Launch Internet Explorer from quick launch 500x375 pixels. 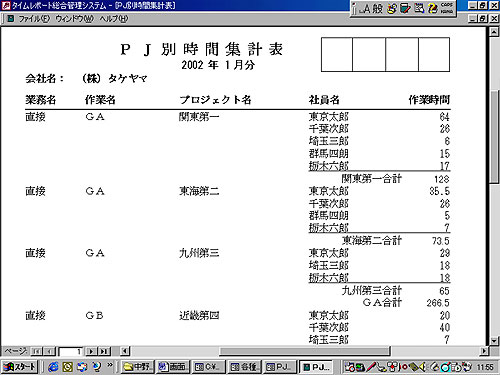[53, 367]
